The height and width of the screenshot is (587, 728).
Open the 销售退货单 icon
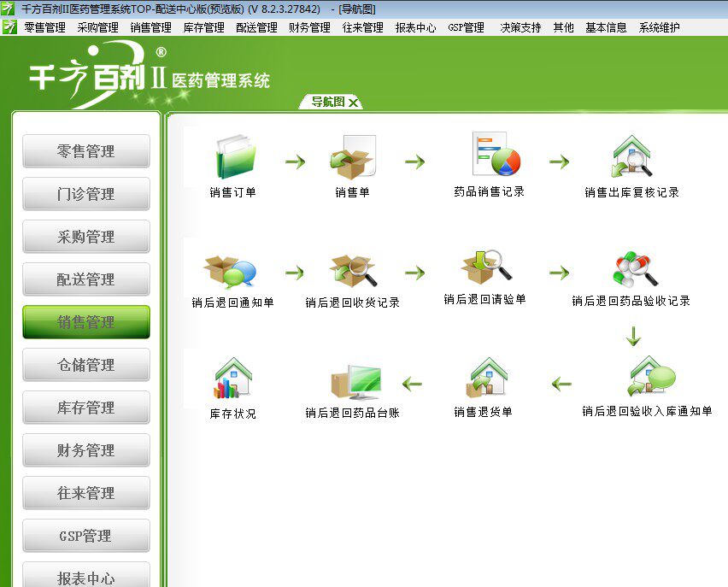486,377
